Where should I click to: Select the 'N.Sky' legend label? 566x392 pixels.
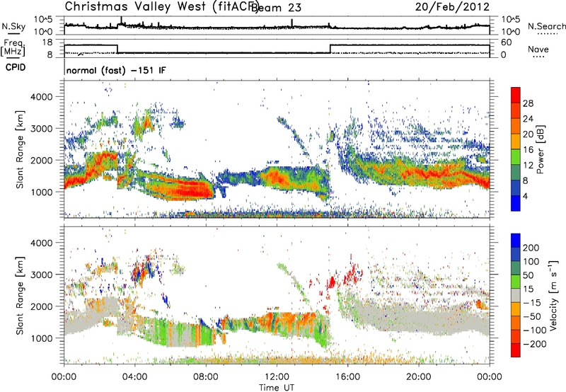pyautogui.click(x=13, y=26)
